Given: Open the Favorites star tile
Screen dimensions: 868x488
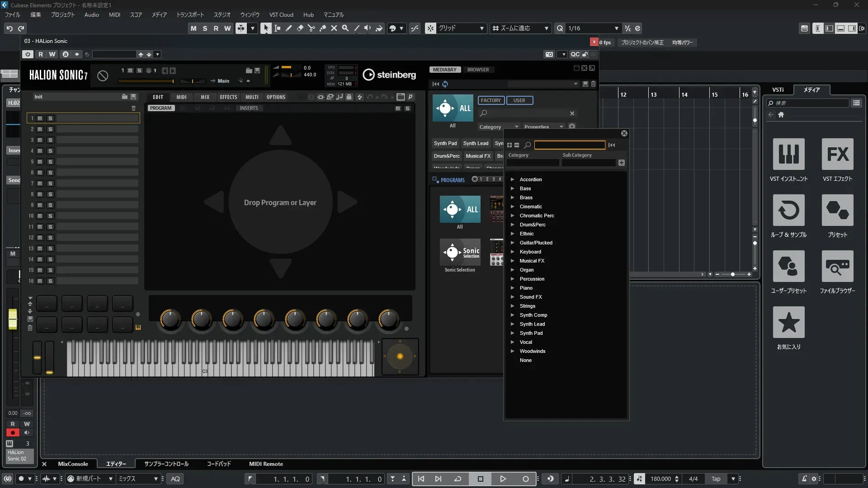Looking at the screenshot, I should pyautogui.click(x=788, y=323).
